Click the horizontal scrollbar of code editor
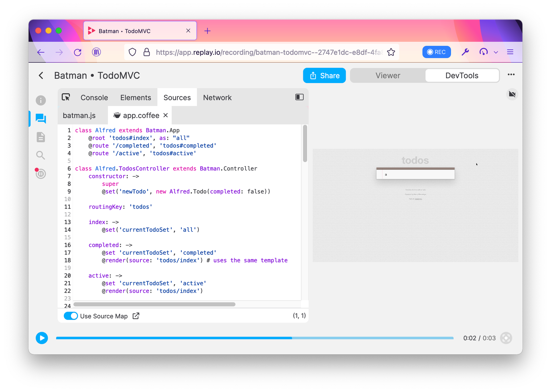 (154, 304)
